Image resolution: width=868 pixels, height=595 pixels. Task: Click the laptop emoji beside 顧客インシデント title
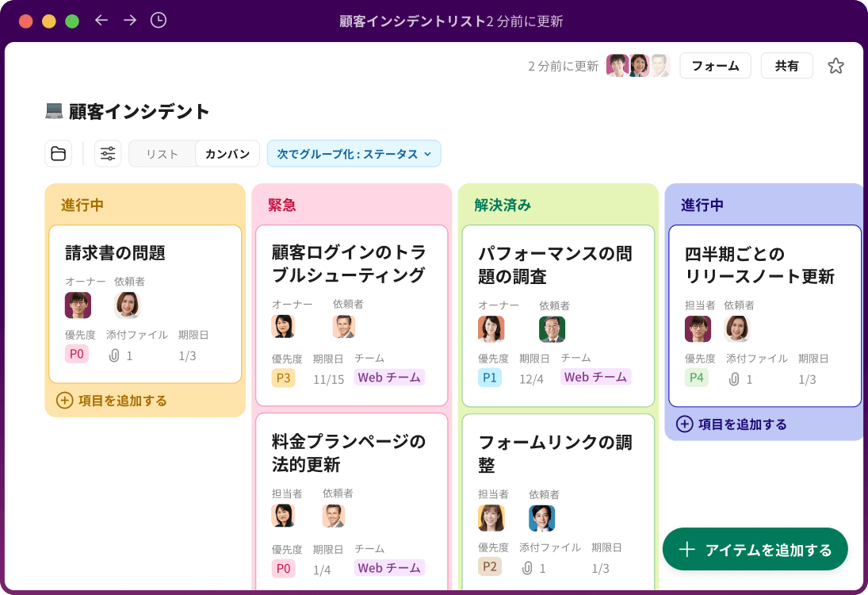(x=55, y=111)
